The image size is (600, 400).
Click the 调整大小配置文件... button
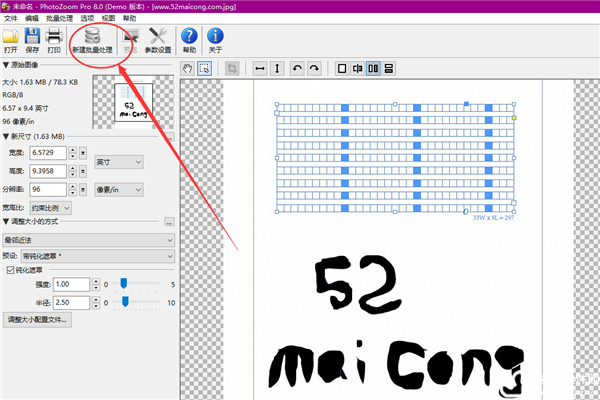[37, 320]
